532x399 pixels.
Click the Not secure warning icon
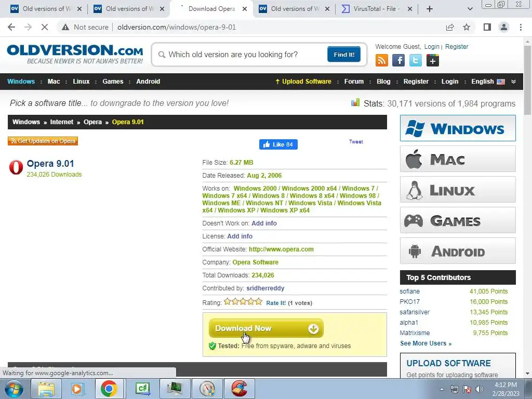(65, 27)
